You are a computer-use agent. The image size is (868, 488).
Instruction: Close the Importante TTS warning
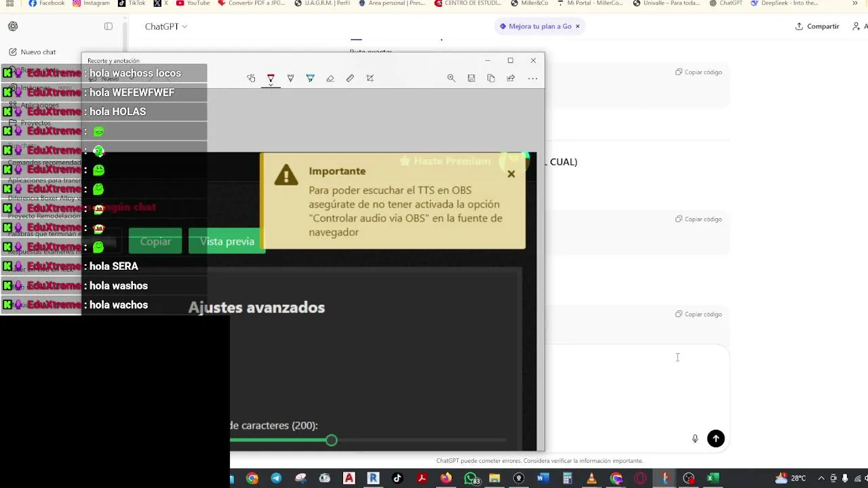[x=511, y=174]
